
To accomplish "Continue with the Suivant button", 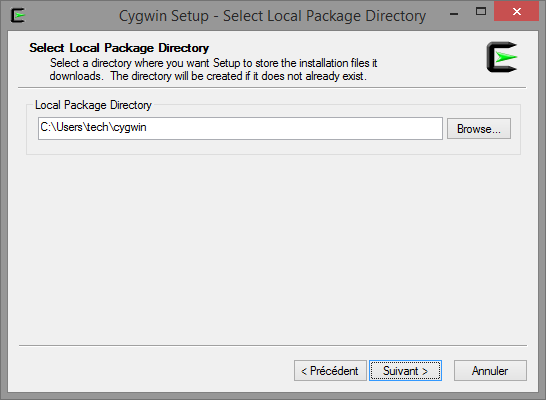I will coord(405,371).
